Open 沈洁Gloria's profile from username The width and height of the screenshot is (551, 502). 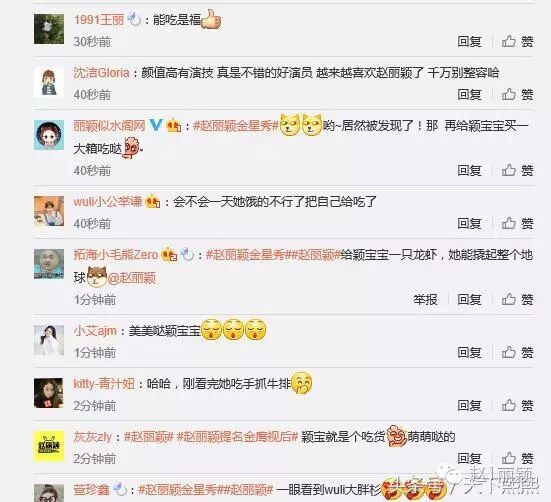point(102,73)
